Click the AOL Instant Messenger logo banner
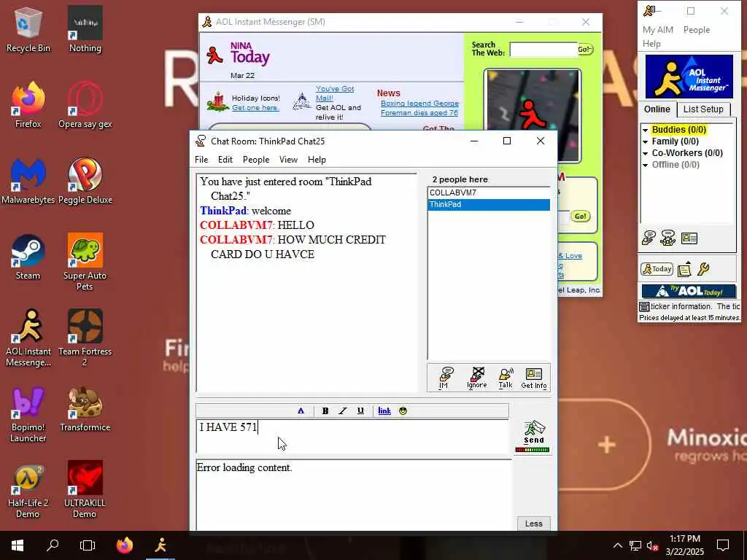This screenshot has height=560, width=747. [x=689, y=76]
